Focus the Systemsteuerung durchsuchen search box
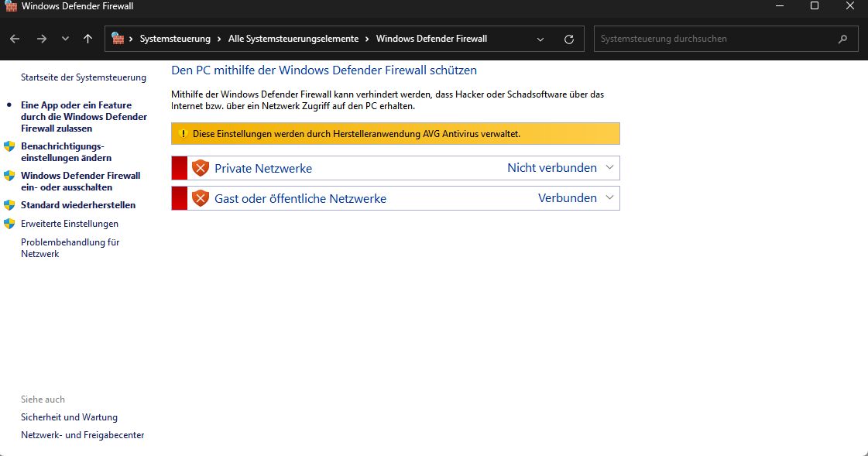Screen dimensions: 868x456 [x=726, y=39]
